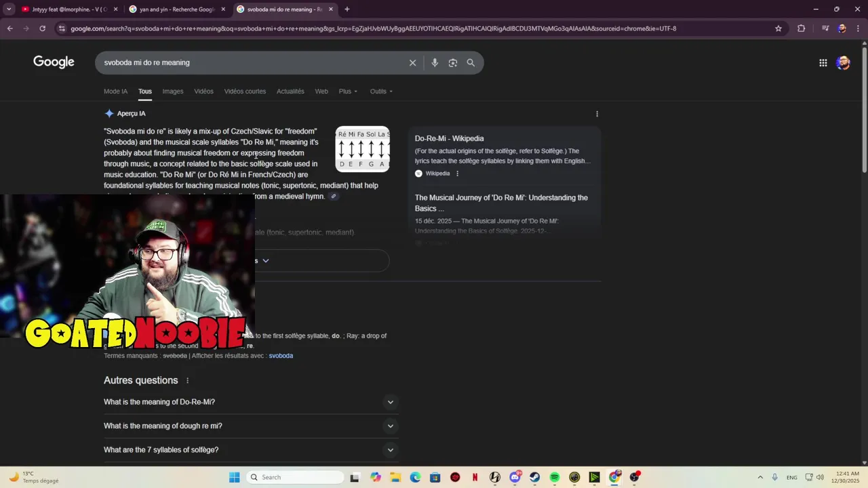Image resolution: width=868 pixels, height=488 pixels.
Task: Reload the current page
Action: [42, 28]
